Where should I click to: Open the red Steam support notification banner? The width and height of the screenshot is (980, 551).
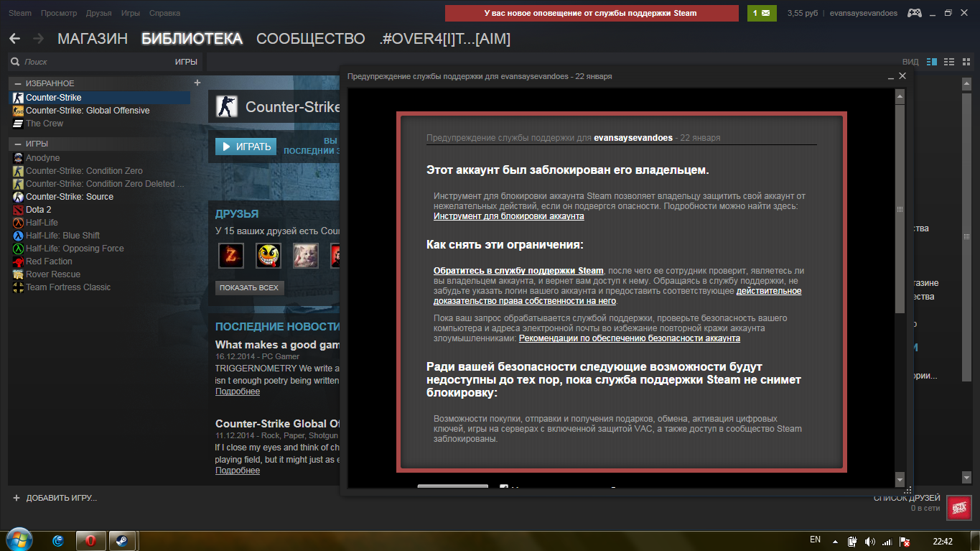click(x=592, y=13)
